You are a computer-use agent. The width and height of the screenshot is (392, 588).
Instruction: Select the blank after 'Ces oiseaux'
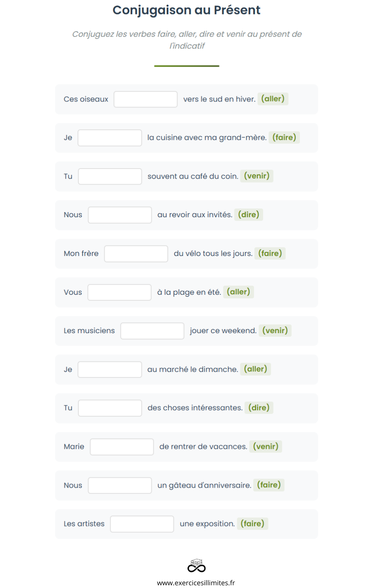[145, 99]
